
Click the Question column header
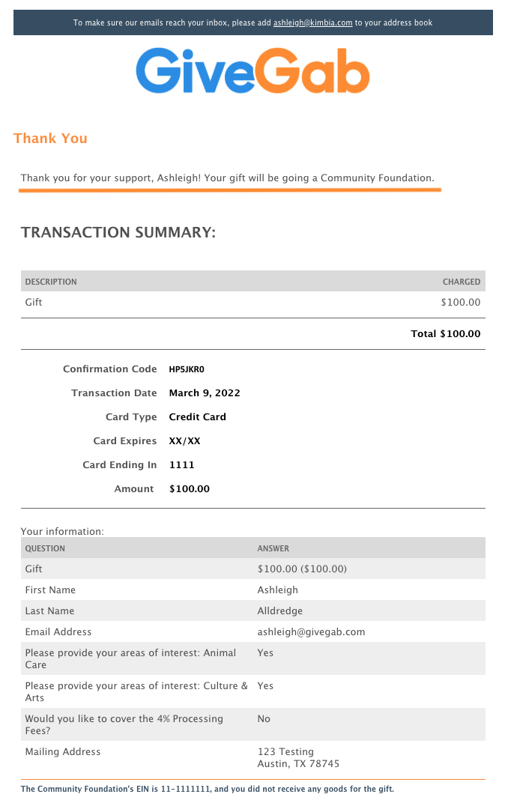tap(45, 548)
